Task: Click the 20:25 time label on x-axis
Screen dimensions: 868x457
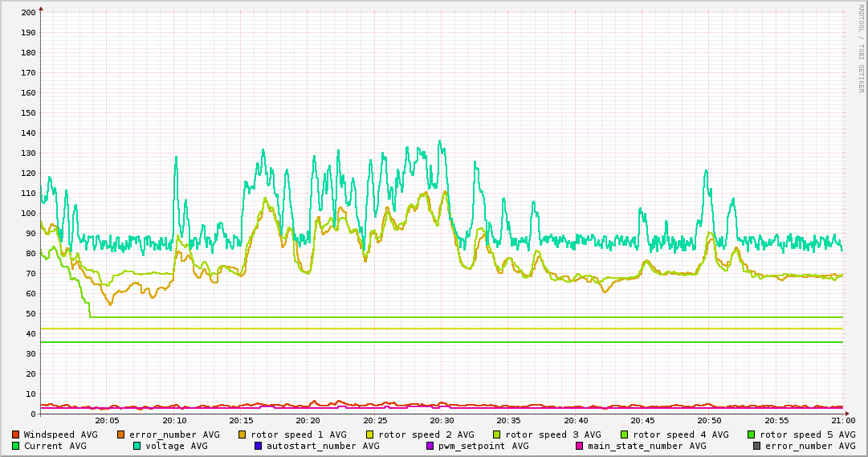Action: (375, 421)
